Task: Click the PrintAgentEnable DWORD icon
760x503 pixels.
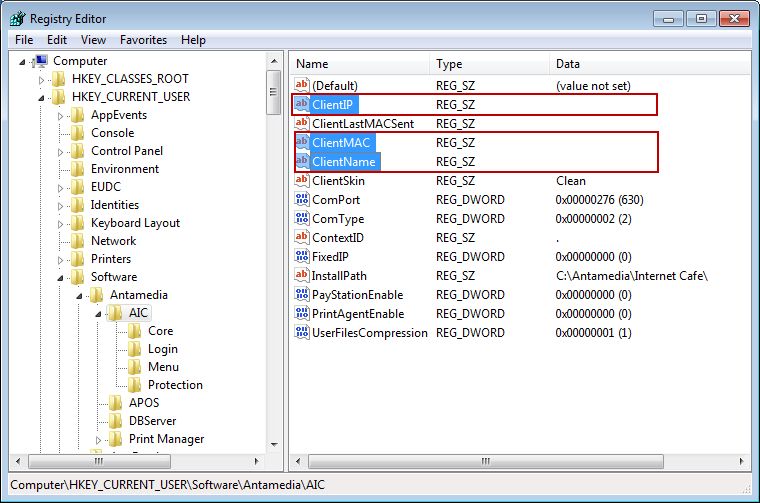Action: click(301, 313)
